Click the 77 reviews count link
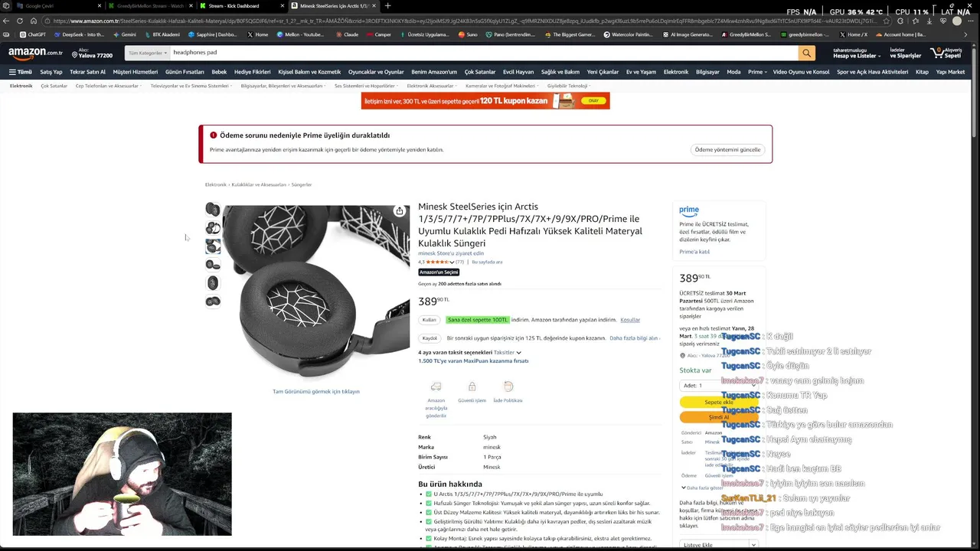The image size is (980, 551). 459,262
